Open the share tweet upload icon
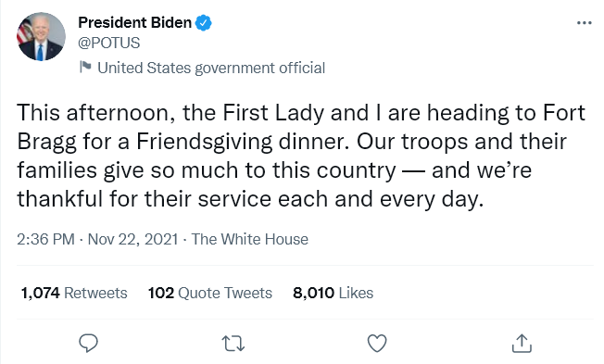The image size is (604, 364). click(x=522, y=343)
